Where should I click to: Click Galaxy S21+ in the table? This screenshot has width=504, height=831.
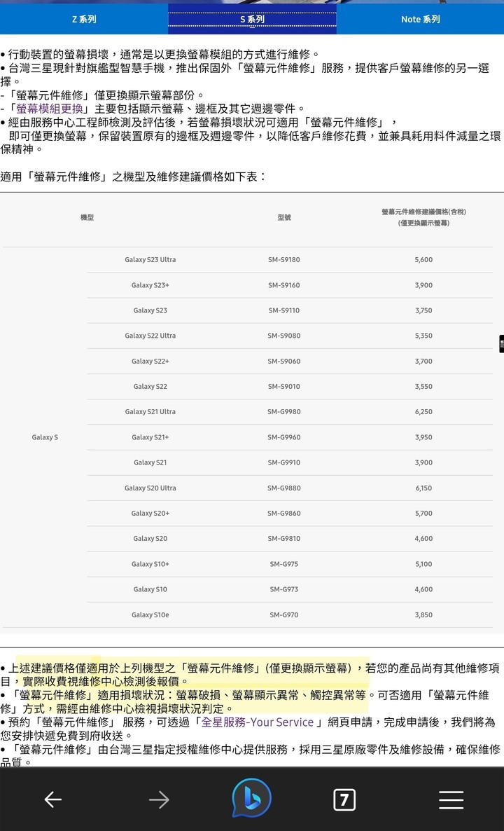coord(150,437)
